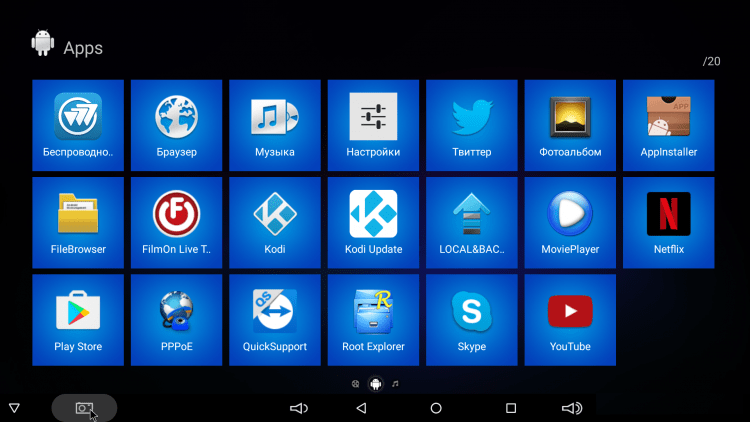This screenshot has height=422, width=750.
Task: Hide the navigation bar with down triangle
Action: (x=14, y=408)
